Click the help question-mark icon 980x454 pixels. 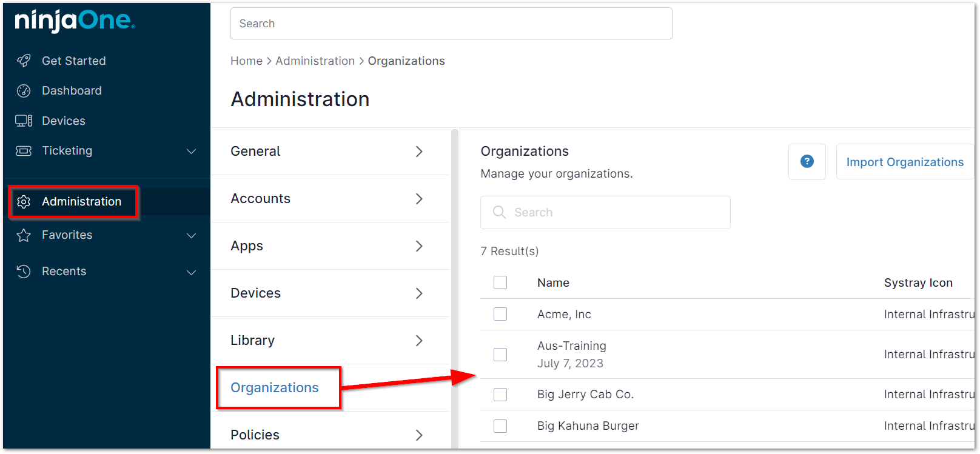[x=807, y=161]
